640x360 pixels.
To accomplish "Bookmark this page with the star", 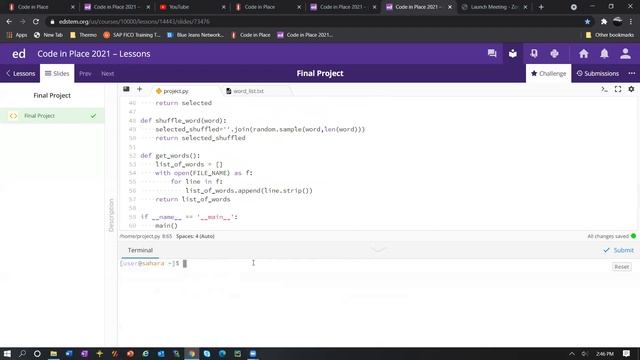I will pos(587,21).
